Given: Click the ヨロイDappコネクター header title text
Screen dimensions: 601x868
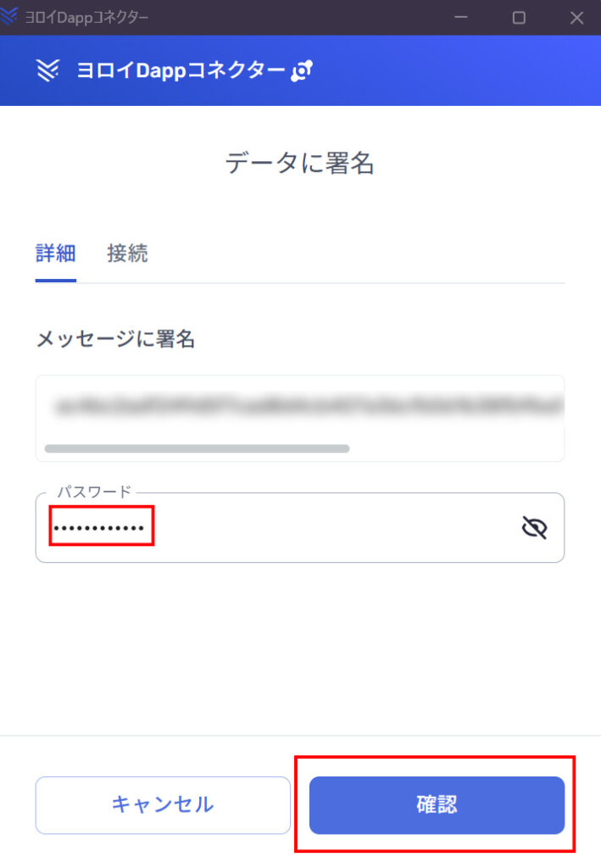Looking at the screenshot, I should click(x=181, y=71).
